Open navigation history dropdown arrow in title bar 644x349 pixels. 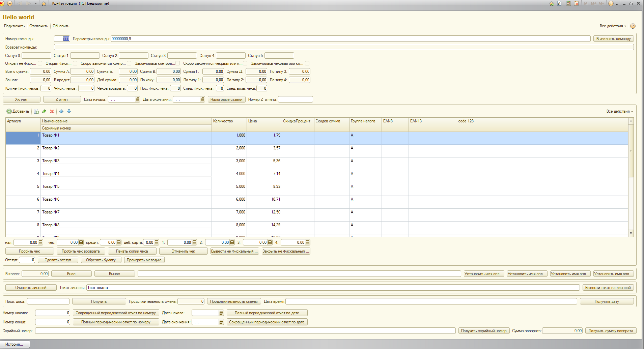tap(35, 3)
